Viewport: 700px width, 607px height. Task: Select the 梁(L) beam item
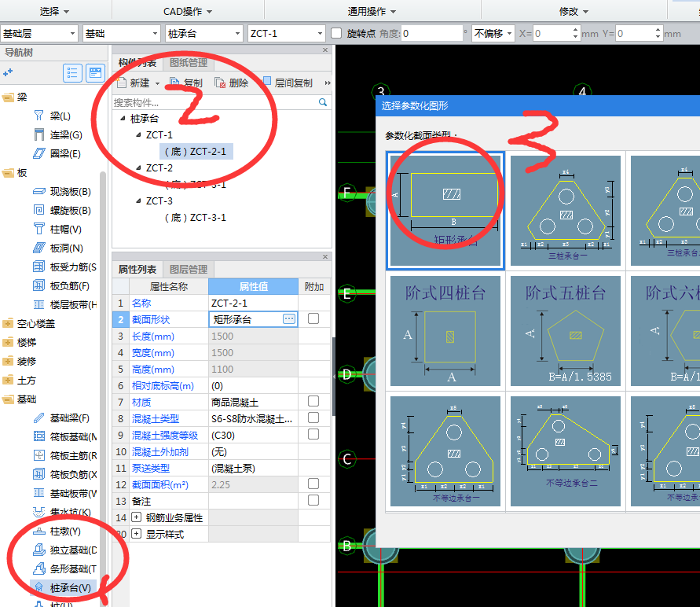point(52,116)
